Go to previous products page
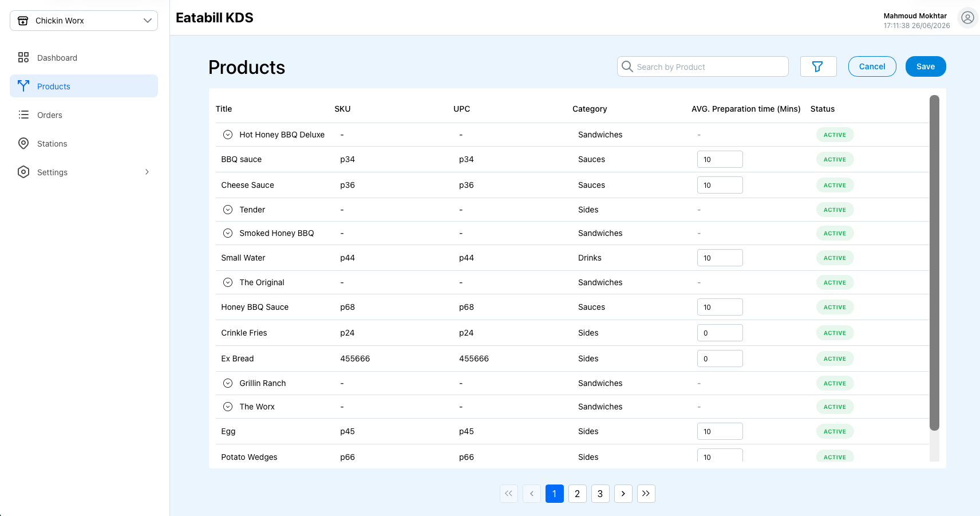The width and height of the screenshot is (980, 516). click(532, 494)
